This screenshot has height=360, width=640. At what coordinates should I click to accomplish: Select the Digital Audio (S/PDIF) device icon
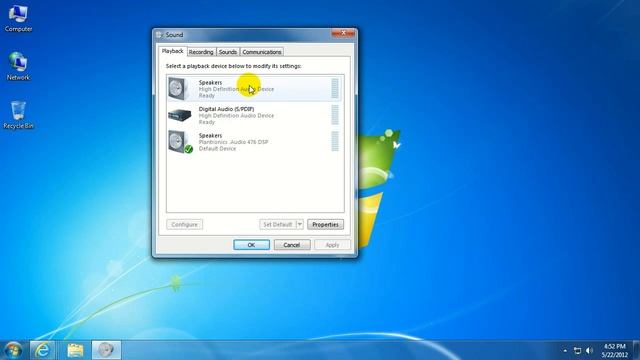pos(180,115)
